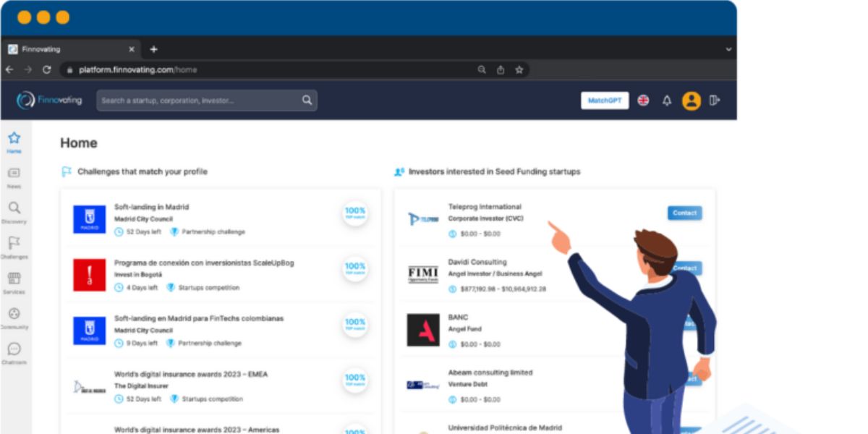Screen dimensions: 868x434
Task: Click the Invest in Bogotá red logo
Action: 90,275
